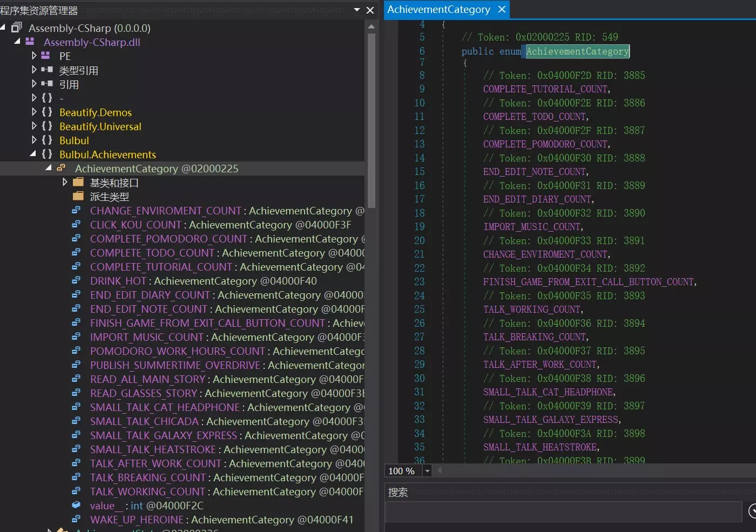Click the Beautify.Demos namespace braces icon

pos(47,112)
